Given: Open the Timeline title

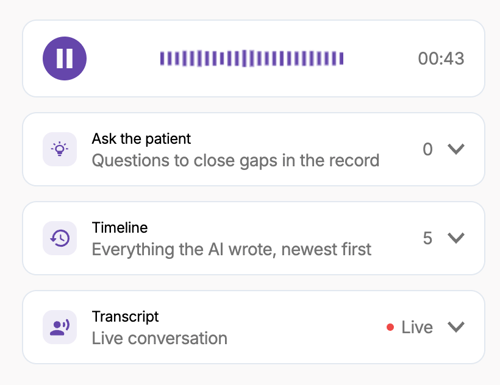Looking at the screenshot, I should point(120,228).
